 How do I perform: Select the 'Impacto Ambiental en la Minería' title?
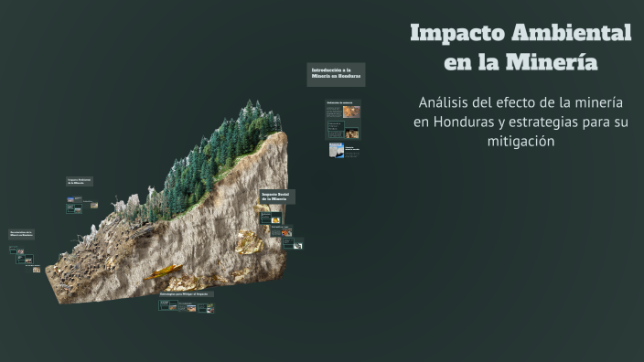(x=521, y=47)
